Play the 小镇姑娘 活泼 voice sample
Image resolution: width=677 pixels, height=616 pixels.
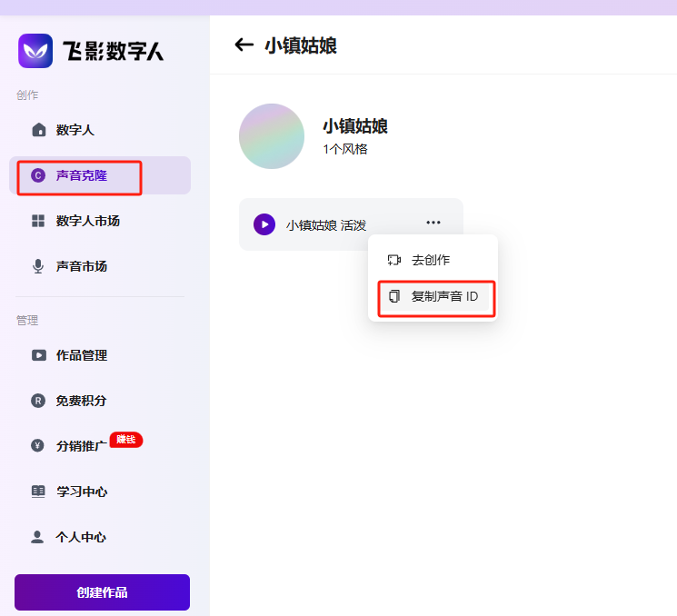(264, 224)
